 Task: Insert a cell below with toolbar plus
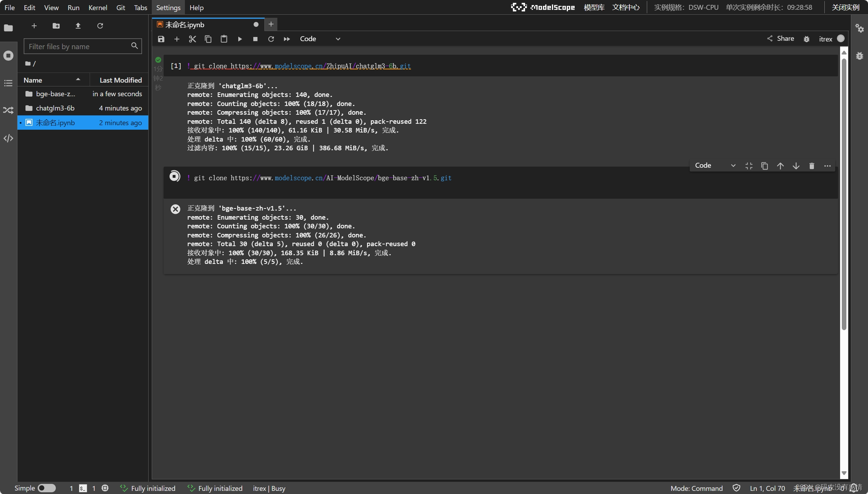coord(177,39)
